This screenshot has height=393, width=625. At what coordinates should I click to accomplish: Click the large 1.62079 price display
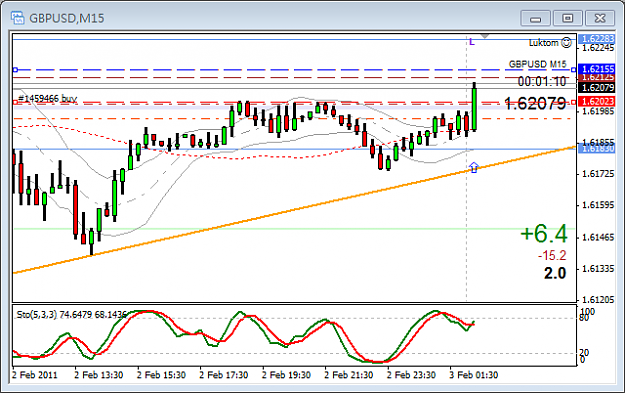coord(535,104)
